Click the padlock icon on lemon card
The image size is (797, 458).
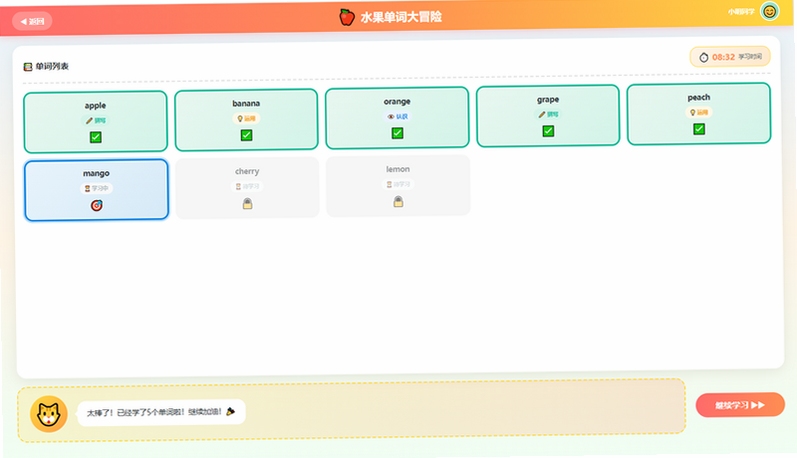pyautogui.click(x=398, y=201)
